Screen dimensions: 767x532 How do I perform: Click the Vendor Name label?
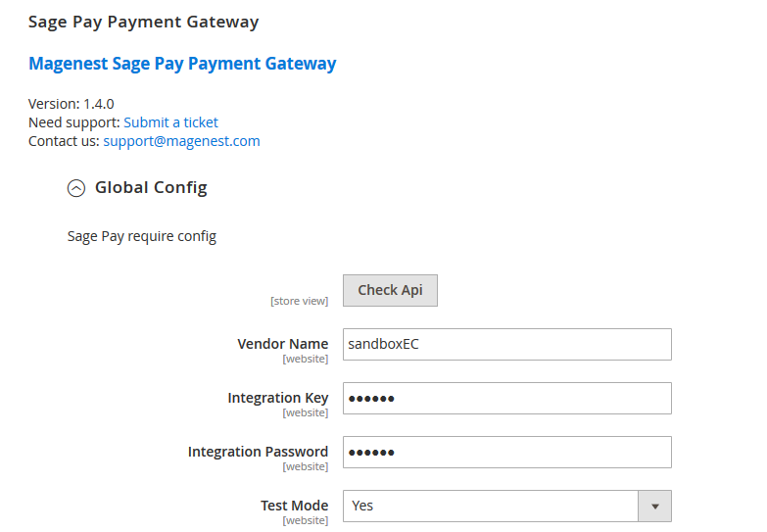click(282, 344)
